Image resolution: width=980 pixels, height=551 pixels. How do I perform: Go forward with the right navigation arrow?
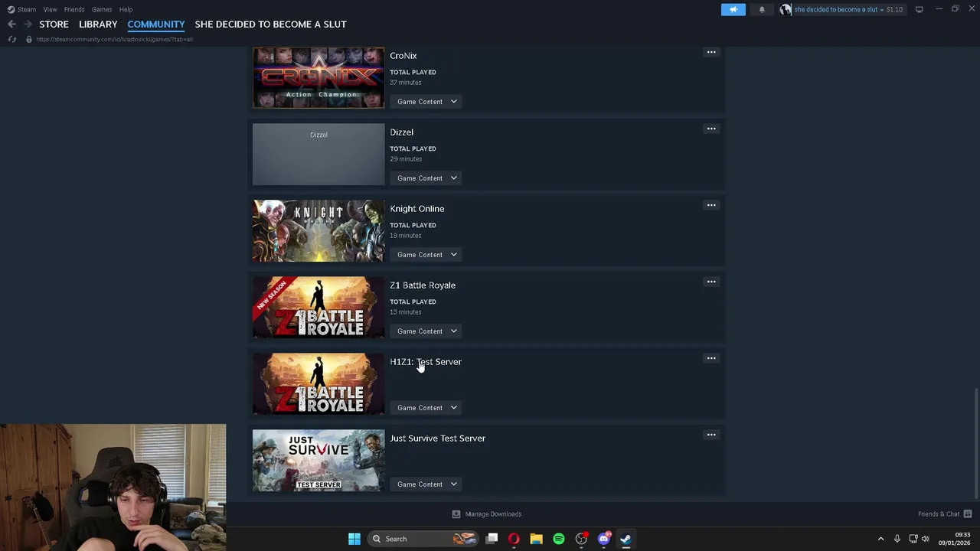[28, 24]
